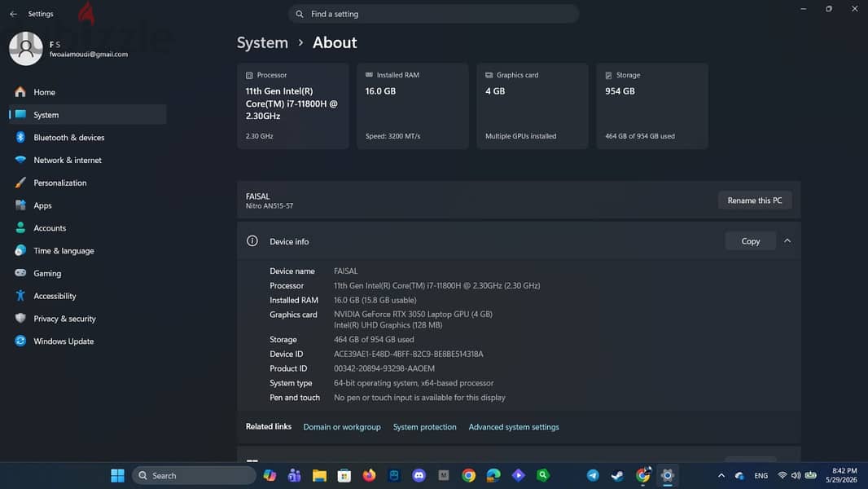Open Microsoft Store from the taskbar
Image resolution: width=868 pixels, height=489 pixels.
[x=344, y=475]
